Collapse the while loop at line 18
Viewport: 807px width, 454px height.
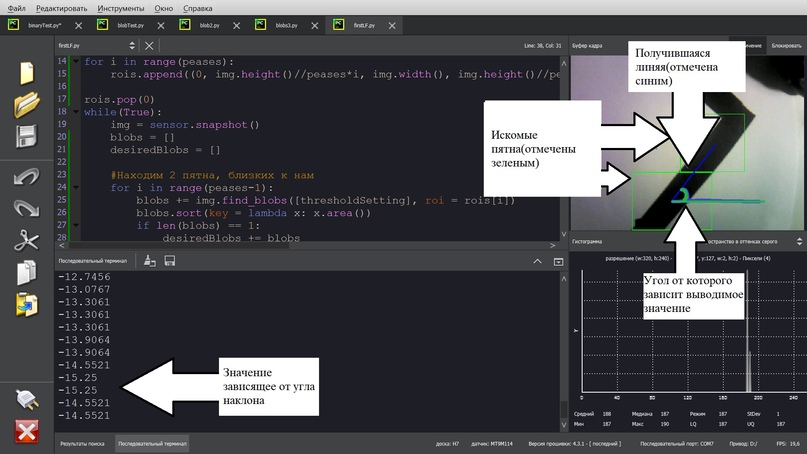76,112
